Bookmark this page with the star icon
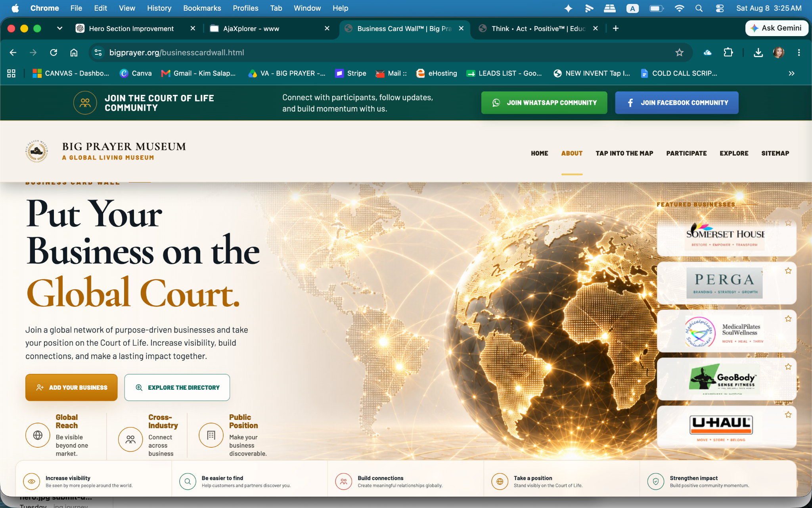This screenshot has height=508, width=812. pos(680,52)
